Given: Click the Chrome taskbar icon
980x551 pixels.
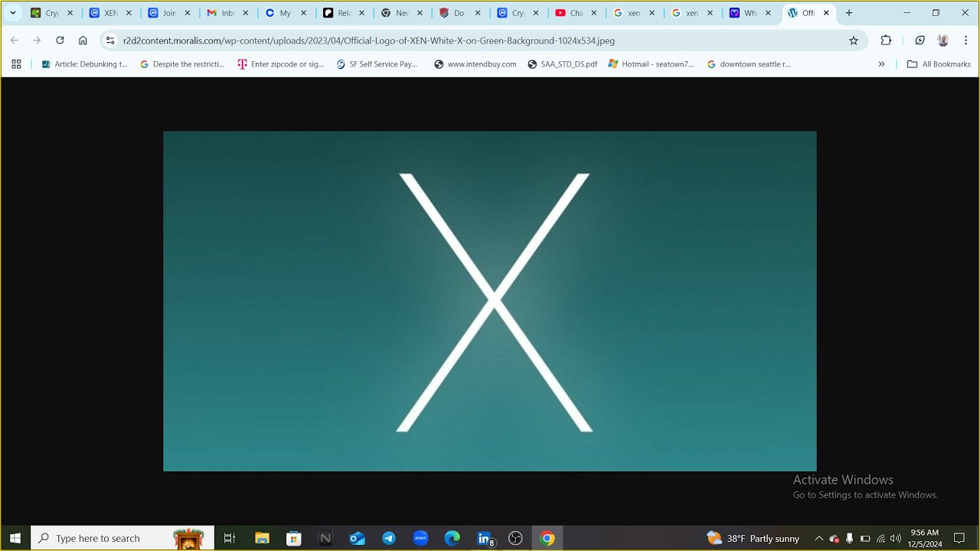Looking at the screenshot, I should [x=547, y=538].
